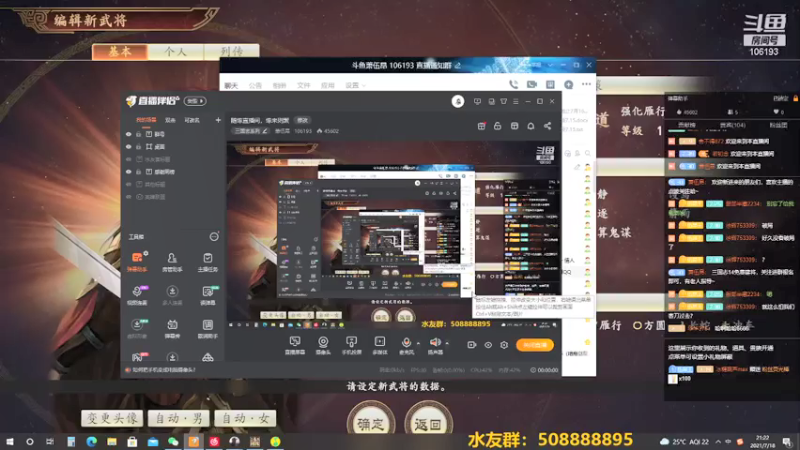The width and height of the screenshot is (800, 450).
Task: Start a voice call in the QQ group window
Action: coord(513,85)
